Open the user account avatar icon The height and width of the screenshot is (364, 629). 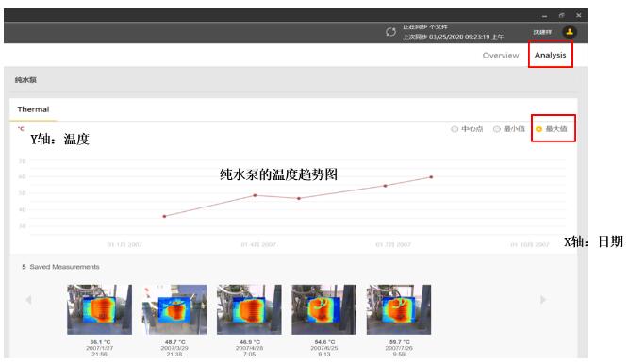(x=570, y=32)
